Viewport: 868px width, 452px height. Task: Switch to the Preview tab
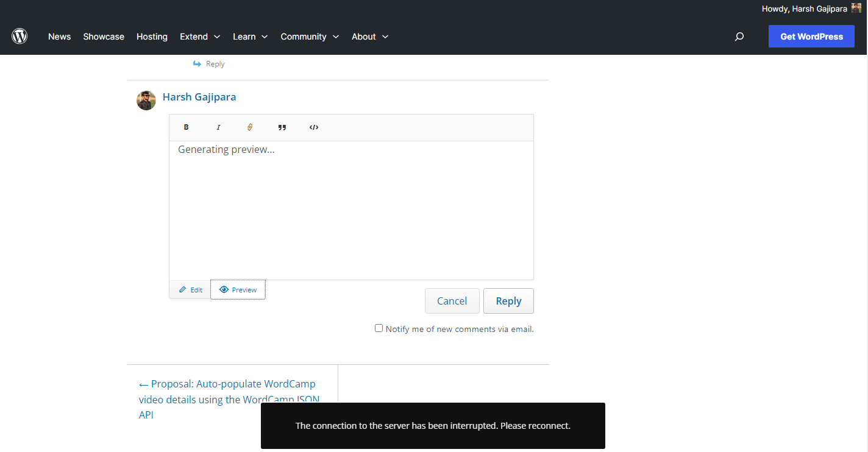[238, 290]
